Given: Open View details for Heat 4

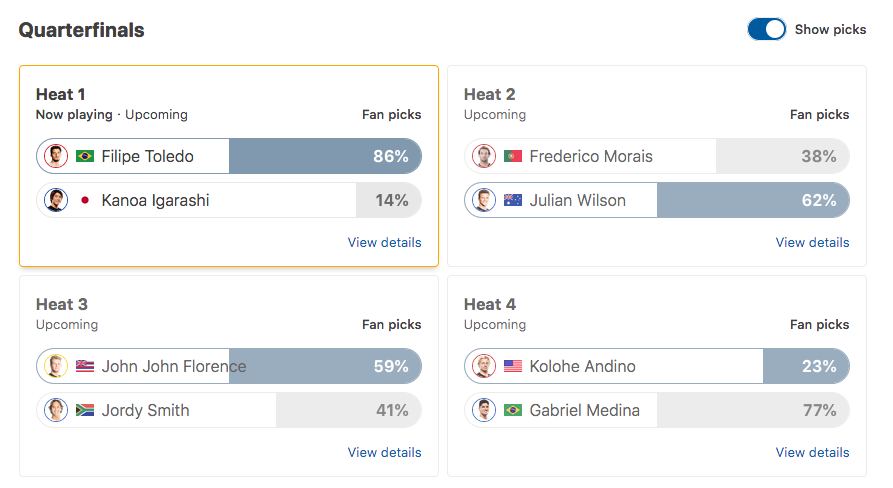Looking at the screenshot, I should click(812, 453).
